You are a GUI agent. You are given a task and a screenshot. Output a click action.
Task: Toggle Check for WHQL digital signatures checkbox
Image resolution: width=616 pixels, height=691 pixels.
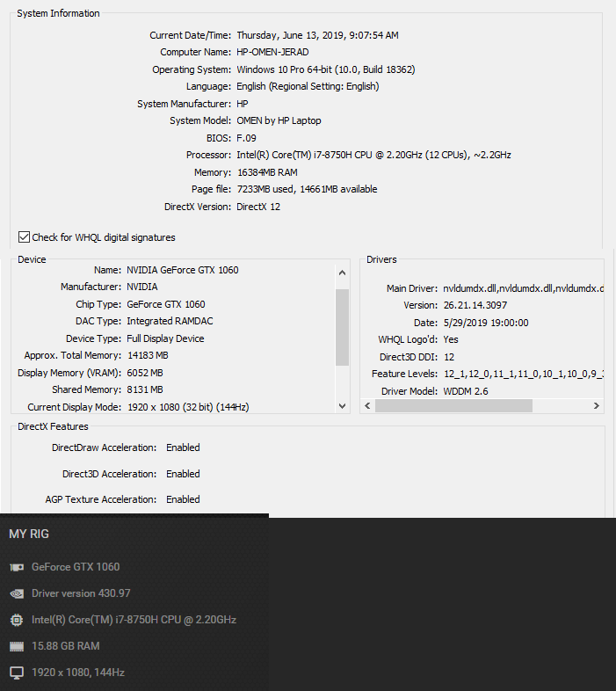point(24,237)
